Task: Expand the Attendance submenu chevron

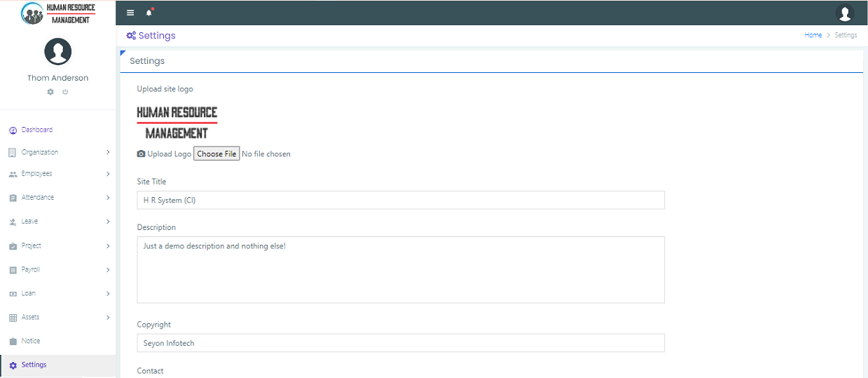Action: [x=108, y=198]
